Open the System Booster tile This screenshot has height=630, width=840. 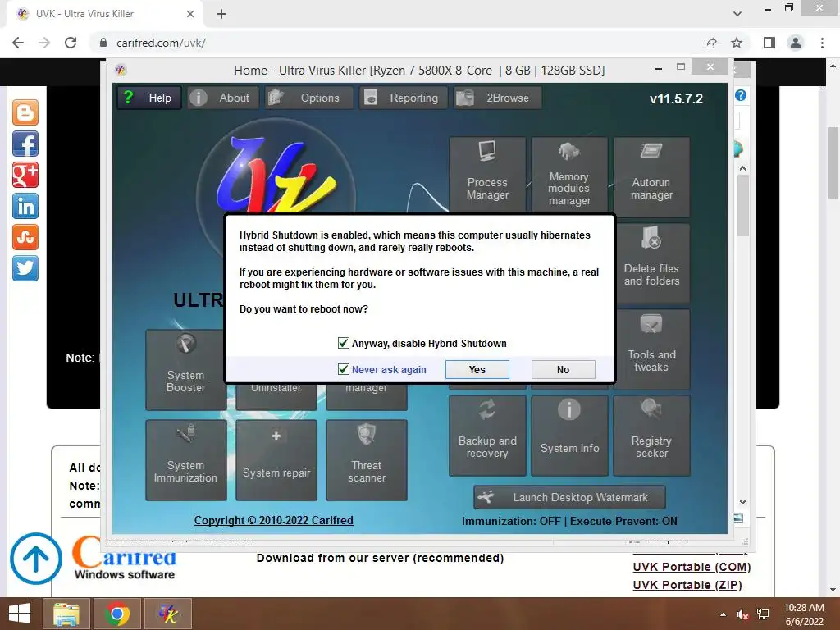[185, 370]
